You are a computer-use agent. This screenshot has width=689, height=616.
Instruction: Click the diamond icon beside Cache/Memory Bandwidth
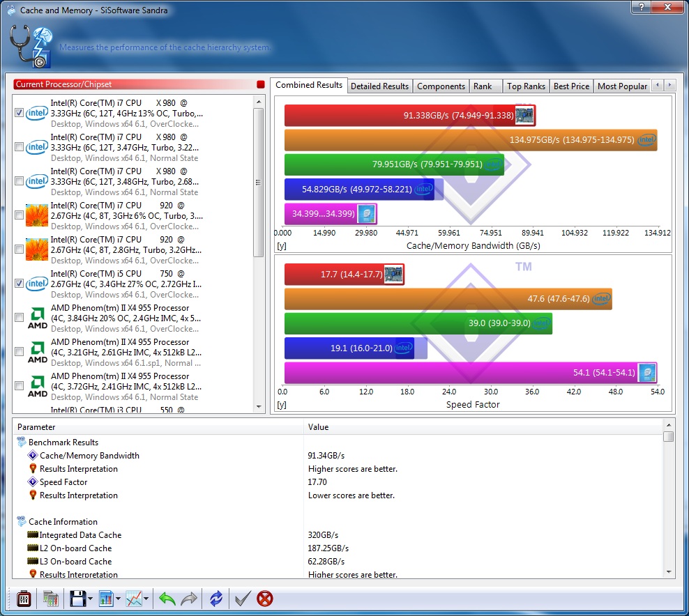[x=33, y=455]
